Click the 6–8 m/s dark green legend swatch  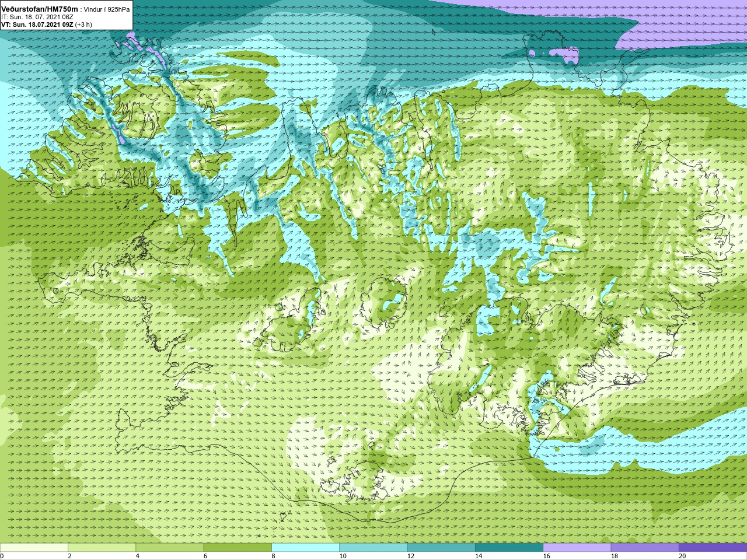(238, 548)
